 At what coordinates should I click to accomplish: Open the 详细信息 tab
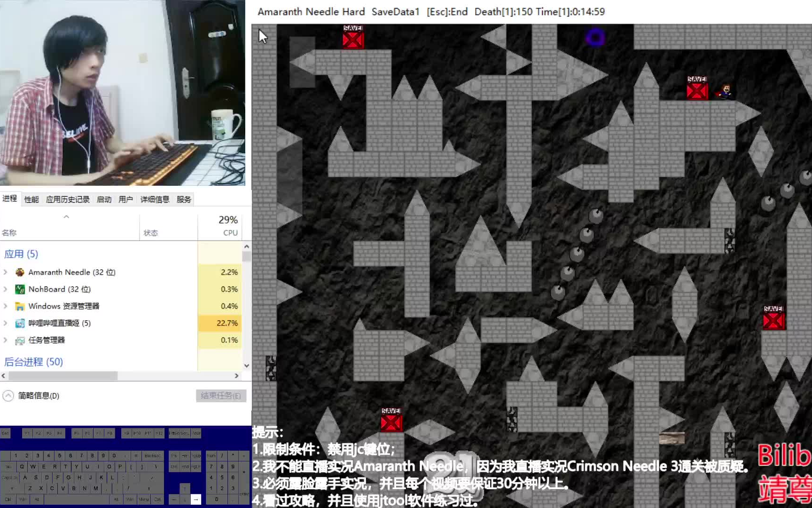click(155, 199)
